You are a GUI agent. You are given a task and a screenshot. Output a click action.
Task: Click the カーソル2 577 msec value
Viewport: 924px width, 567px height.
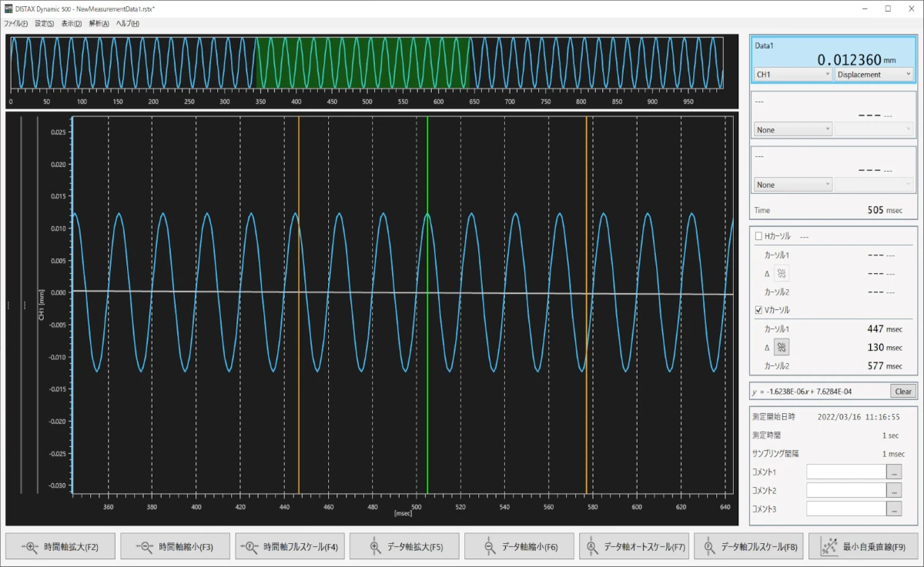[x=884, y=366]
